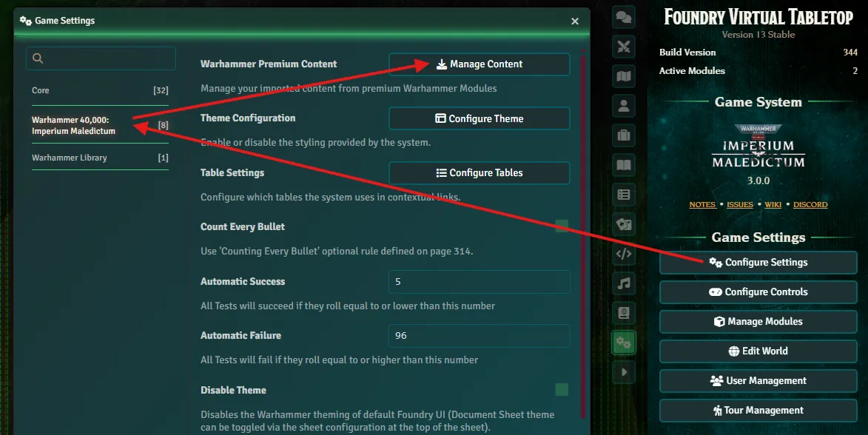Click the Configure Settings sidebar button
This screenshot has height=435, width=868.
[x=758, y=263]
